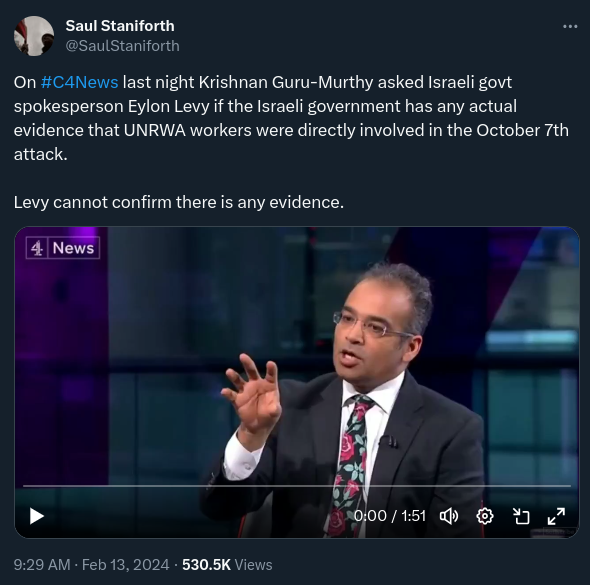Viewport: 590px width, 585px height.
Task: Jump to the end of the video timeline
Action: pyautogui.click(x=570, y=486)
